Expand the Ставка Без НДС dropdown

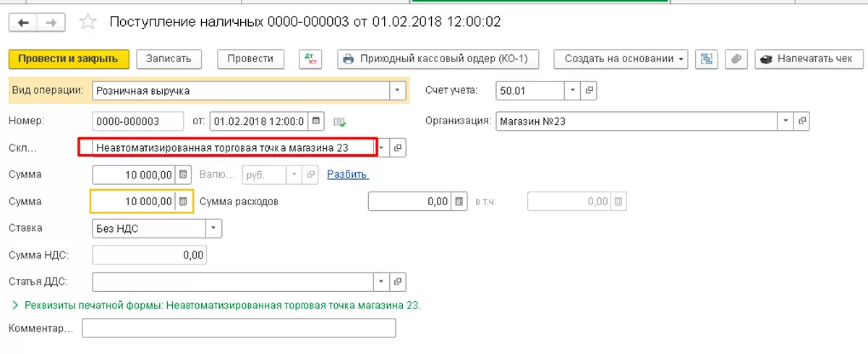pos(213,228)
